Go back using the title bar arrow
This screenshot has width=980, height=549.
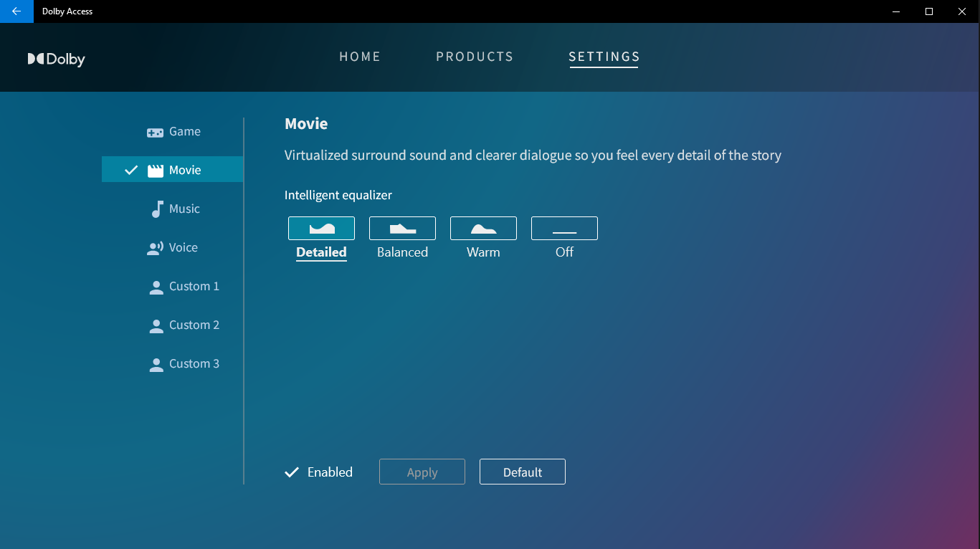pyautogui.click(x=16, y=11)
